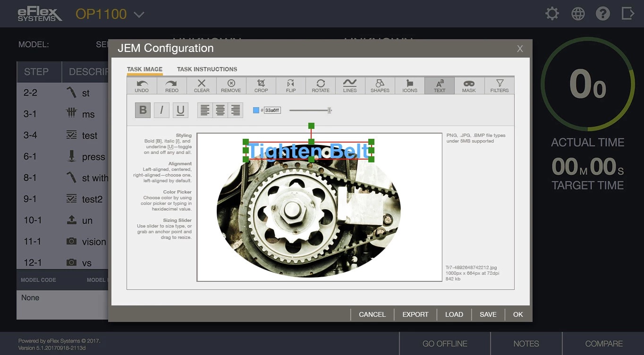Toggle italic text styling
Viewport: 644px width, 355px height.
(161, 110)
